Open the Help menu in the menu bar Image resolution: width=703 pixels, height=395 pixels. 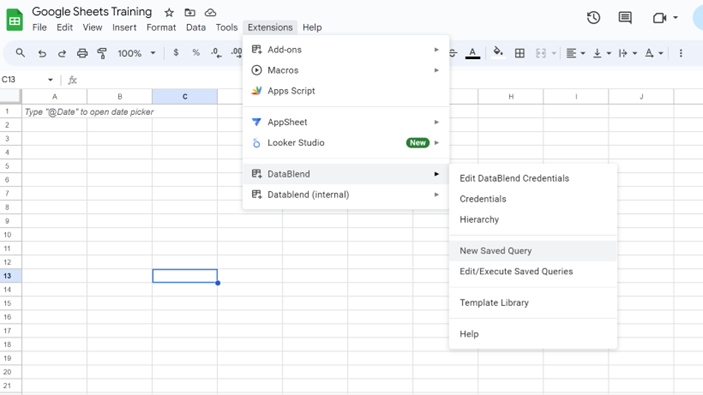tap(312, 28)
